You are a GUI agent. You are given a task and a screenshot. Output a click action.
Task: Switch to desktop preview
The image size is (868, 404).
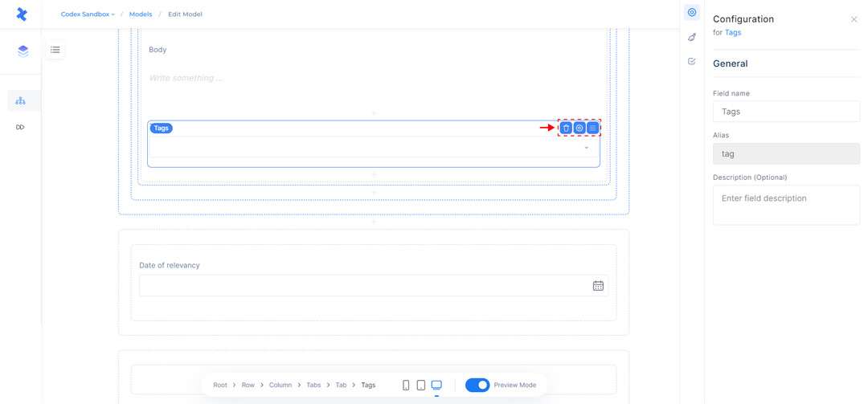click(x=436, y=386)
